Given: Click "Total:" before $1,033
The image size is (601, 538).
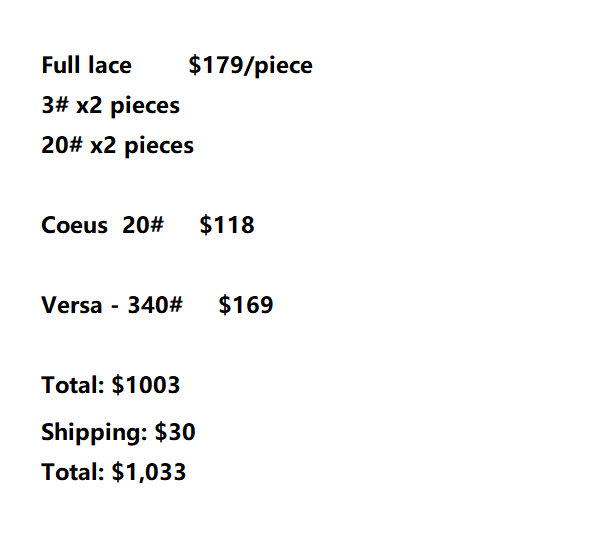Looking at the screenshot, I should tap(72, 472).
